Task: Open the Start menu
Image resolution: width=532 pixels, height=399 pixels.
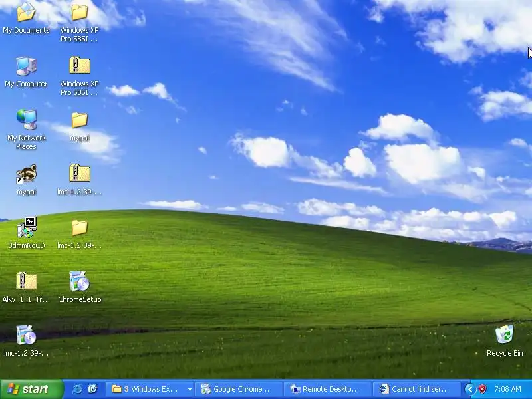Action: pos(32,389)
